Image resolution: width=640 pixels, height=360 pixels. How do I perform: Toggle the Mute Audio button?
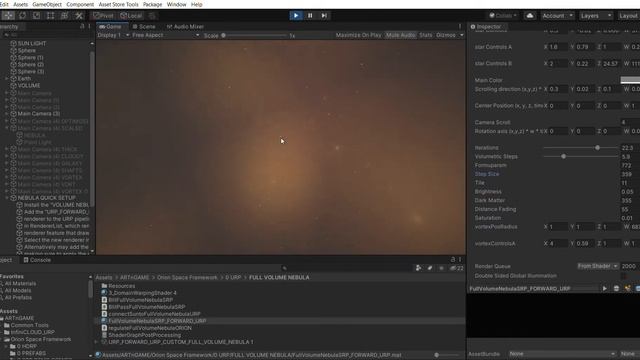tap(400, 35)
